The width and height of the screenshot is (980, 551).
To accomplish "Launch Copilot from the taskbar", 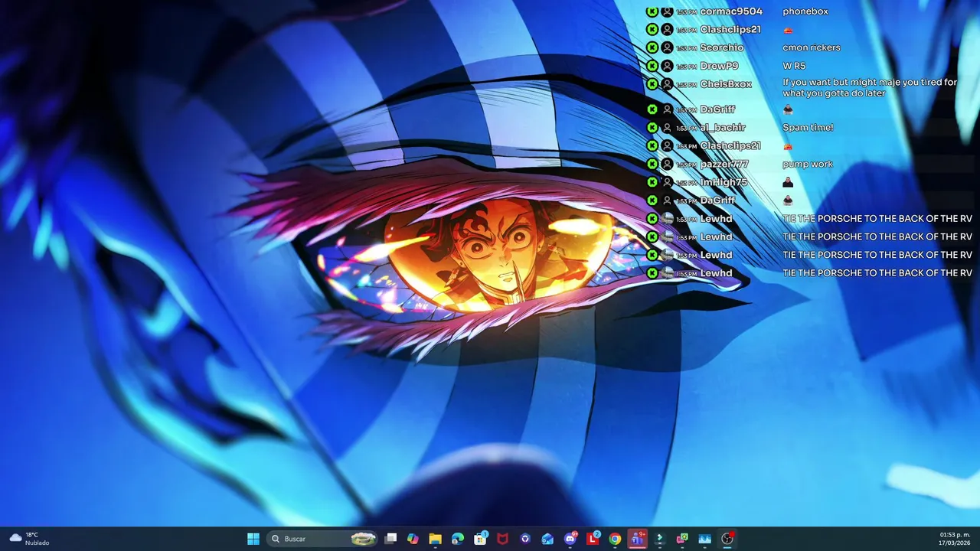I will tap(413, 539).
